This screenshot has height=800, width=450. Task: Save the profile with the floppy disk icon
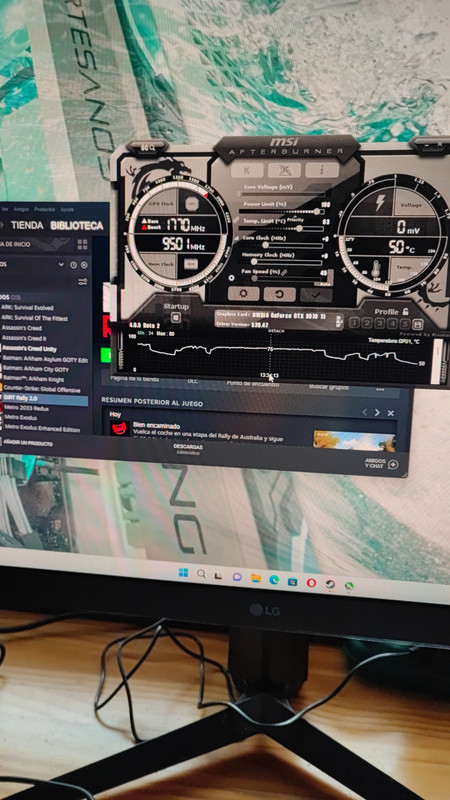point(417,324)
